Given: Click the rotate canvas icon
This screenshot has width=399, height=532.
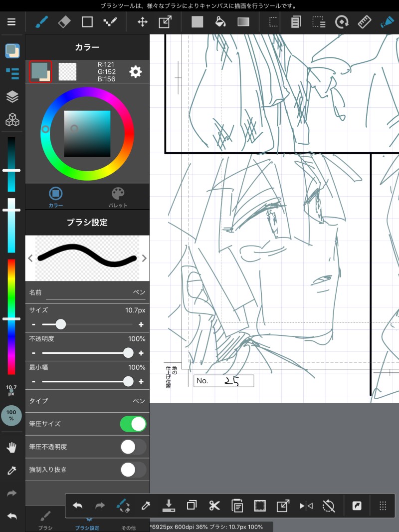Looking at the screenshot, I should [342, 22].
